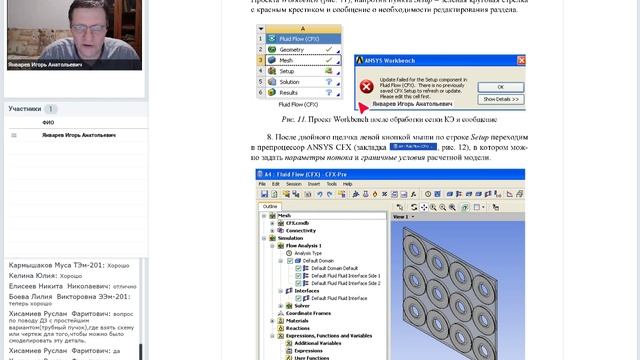Click the Geometry cell icon in project
640x360 pixels.
point(271,49)
